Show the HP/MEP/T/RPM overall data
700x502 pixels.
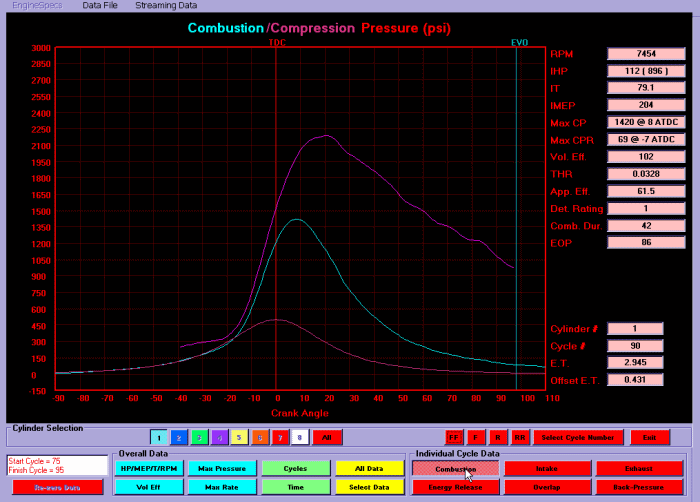pyautogui.click(x=146, y=468)
